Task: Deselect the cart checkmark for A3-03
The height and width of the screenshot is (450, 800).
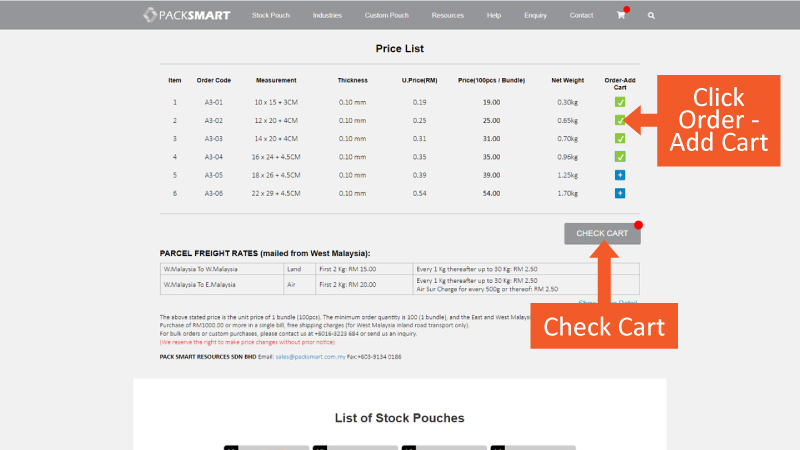Action: tap(620, 138)
